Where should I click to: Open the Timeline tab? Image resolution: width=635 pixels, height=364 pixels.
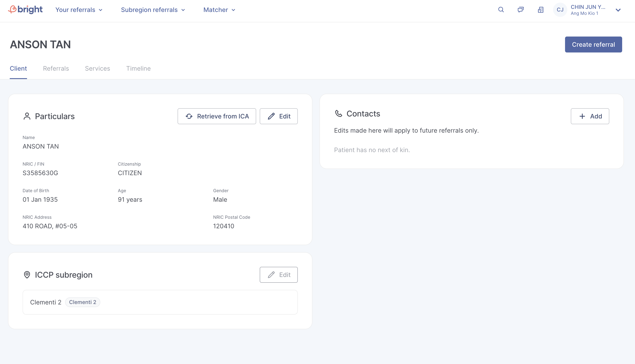tap(139, 68)
